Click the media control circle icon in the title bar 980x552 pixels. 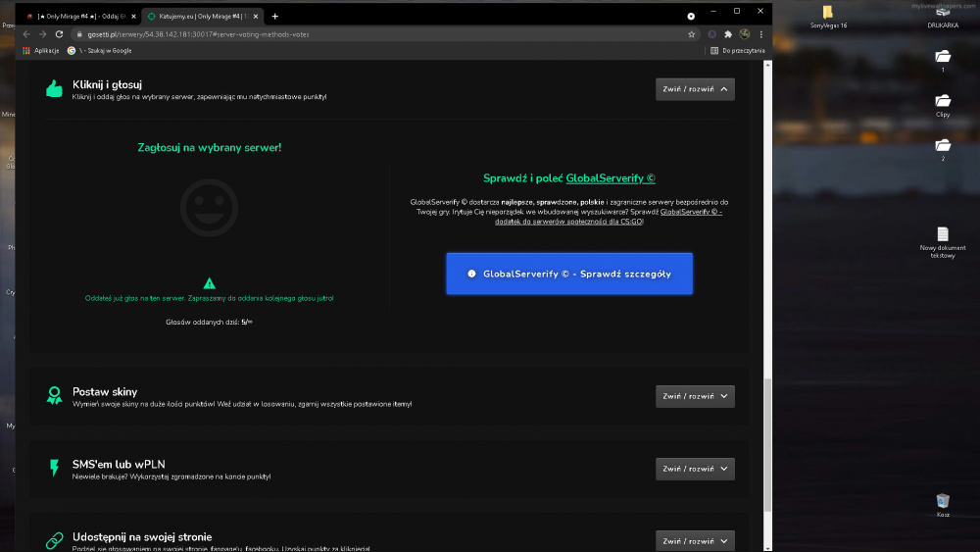pos(691,17)
